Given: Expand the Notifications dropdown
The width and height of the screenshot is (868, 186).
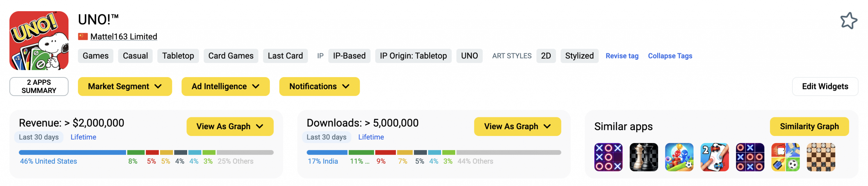Looking at the screenshot, I should click(319, 87).
